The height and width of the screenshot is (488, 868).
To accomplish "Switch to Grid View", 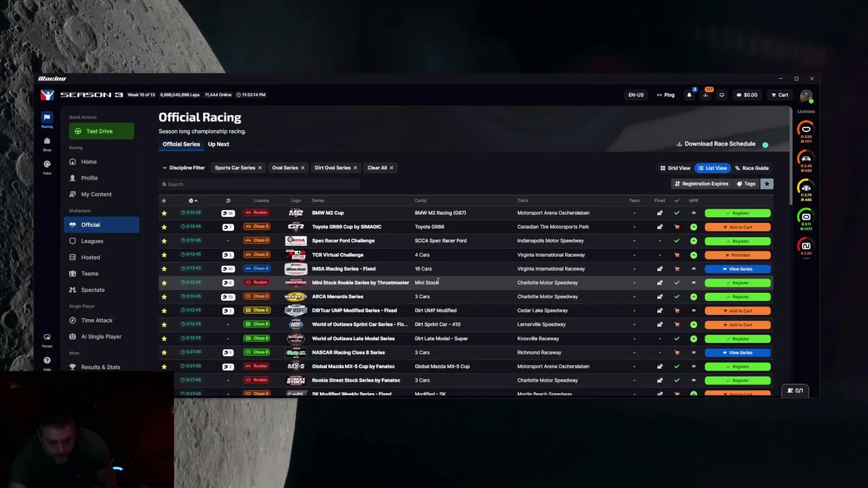I will [675, 168].
